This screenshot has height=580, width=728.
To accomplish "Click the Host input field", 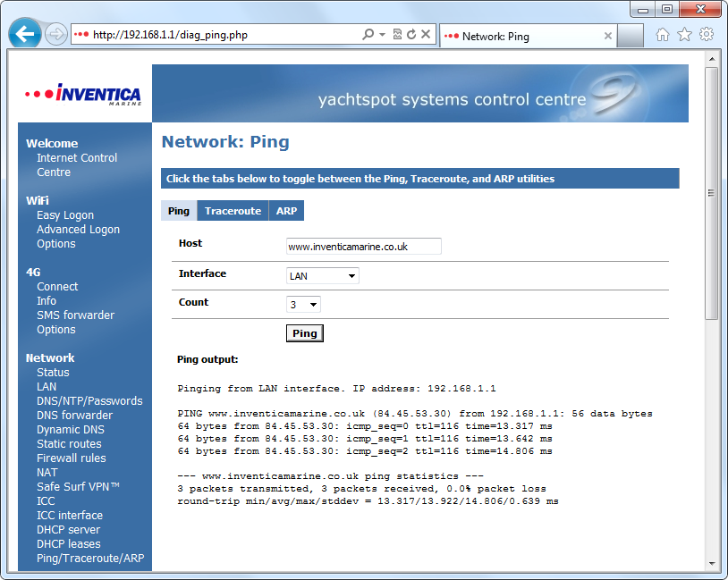I will 363,247.
